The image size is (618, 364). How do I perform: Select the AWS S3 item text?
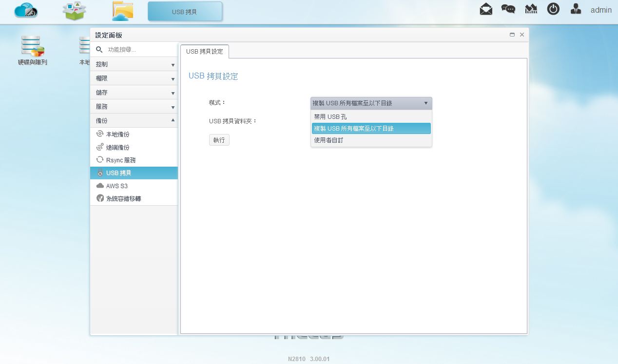pyautogui.click(x=117, y=186)
